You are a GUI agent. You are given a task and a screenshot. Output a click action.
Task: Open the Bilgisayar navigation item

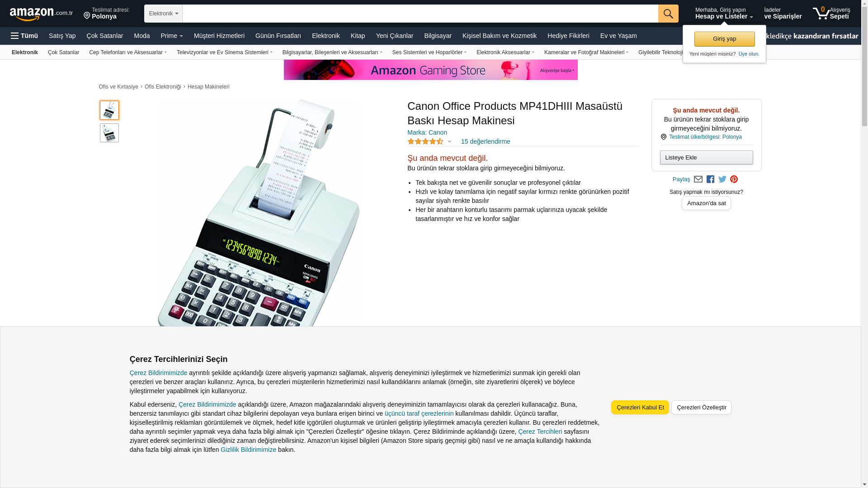(x=438, y=36)
